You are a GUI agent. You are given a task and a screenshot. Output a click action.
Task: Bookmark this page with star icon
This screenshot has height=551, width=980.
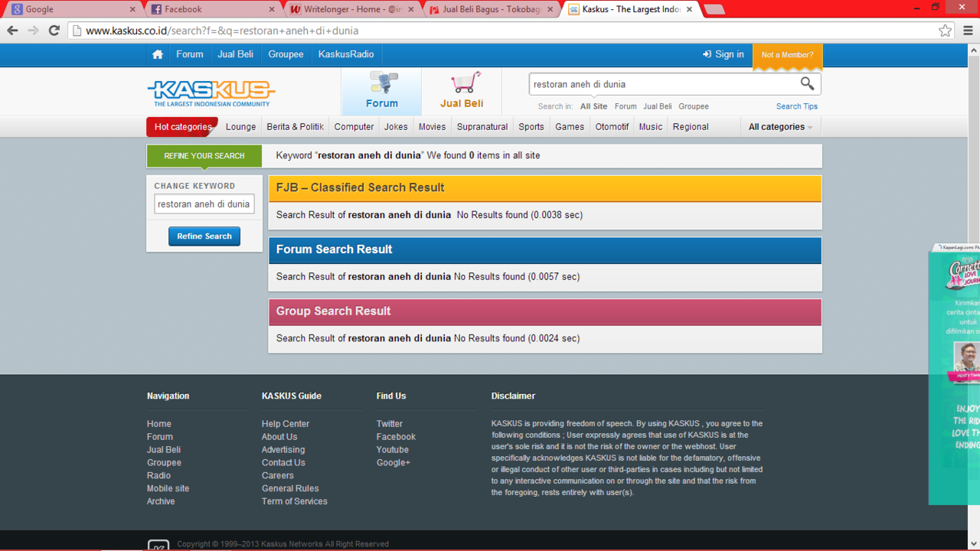pyautogui.click(x=946, y=31)
